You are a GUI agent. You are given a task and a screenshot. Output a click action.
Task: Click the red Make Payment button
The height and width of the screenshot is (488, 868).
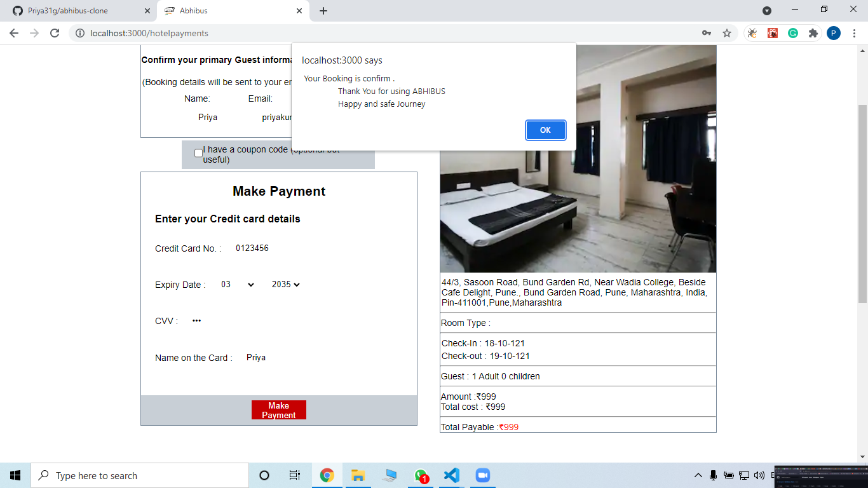278,410
